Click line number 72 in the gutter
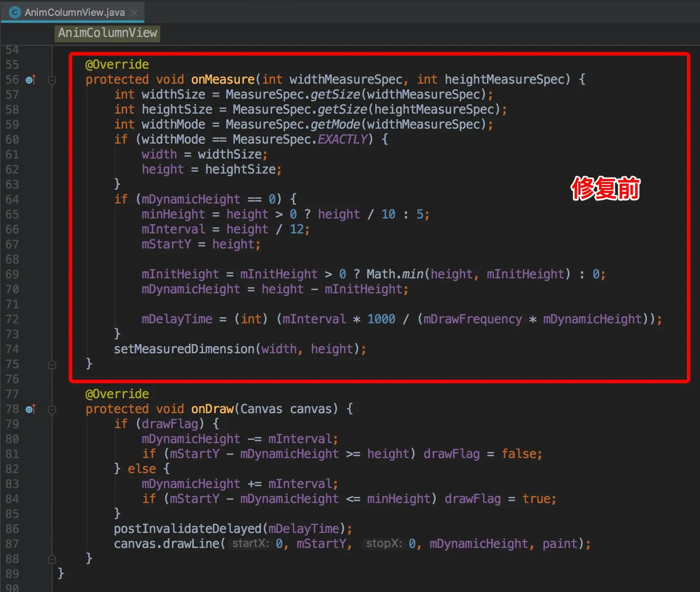Image resolution: width=700 pixels, height=592 pixels. [12, 319]
